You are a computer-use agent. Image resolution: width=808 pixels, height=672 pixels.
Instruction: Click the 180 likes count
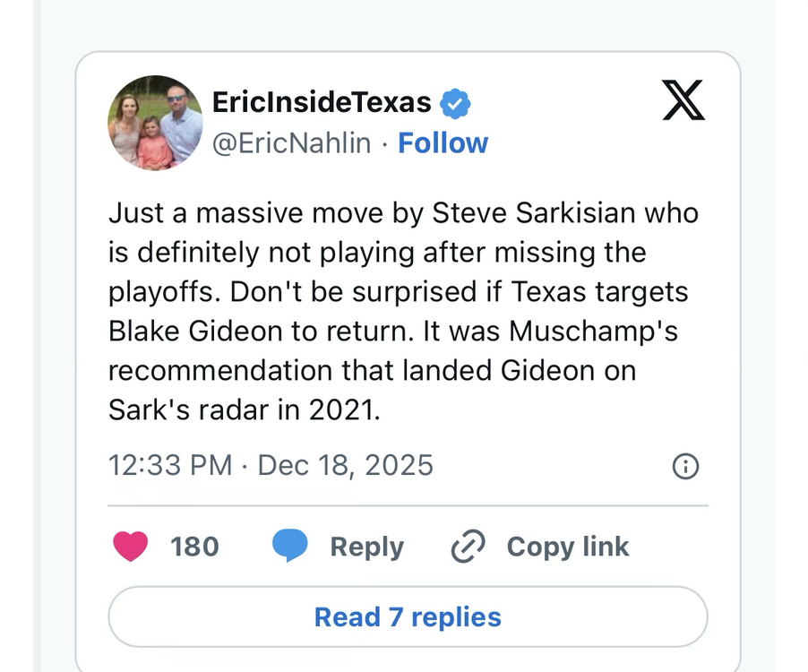point(194,547)
